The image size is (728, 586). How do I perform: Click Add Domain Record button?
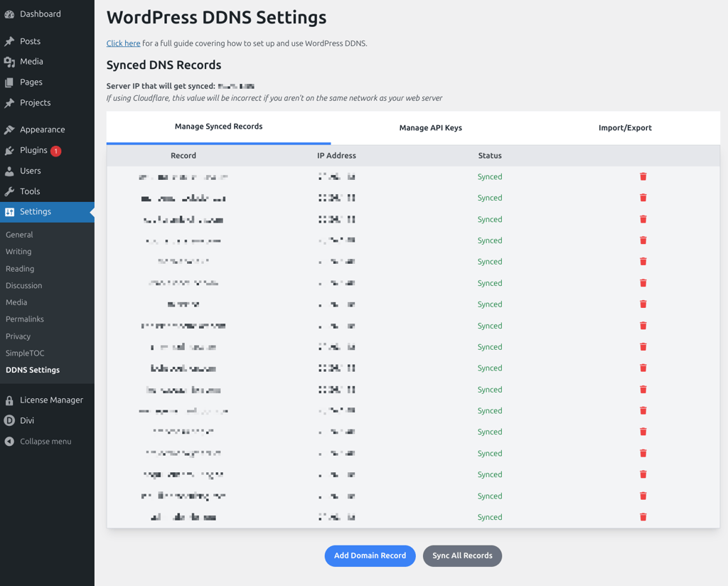(x=370, y=556)
